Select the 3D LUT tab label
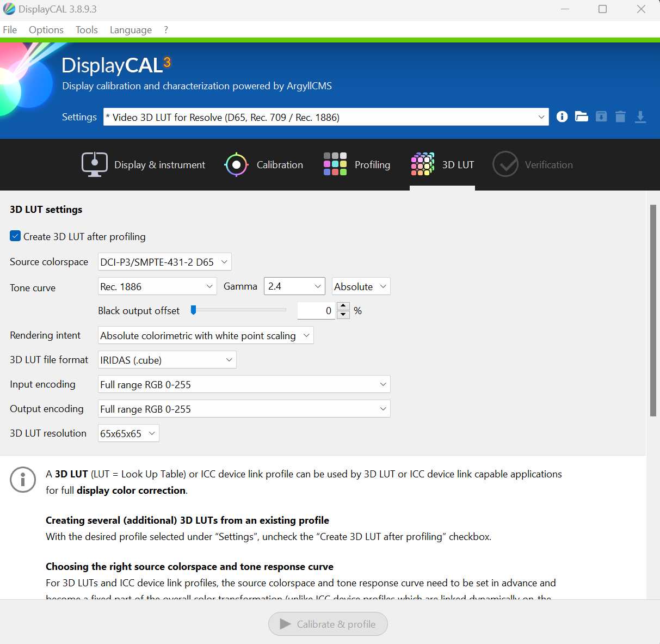 [458, 165]
